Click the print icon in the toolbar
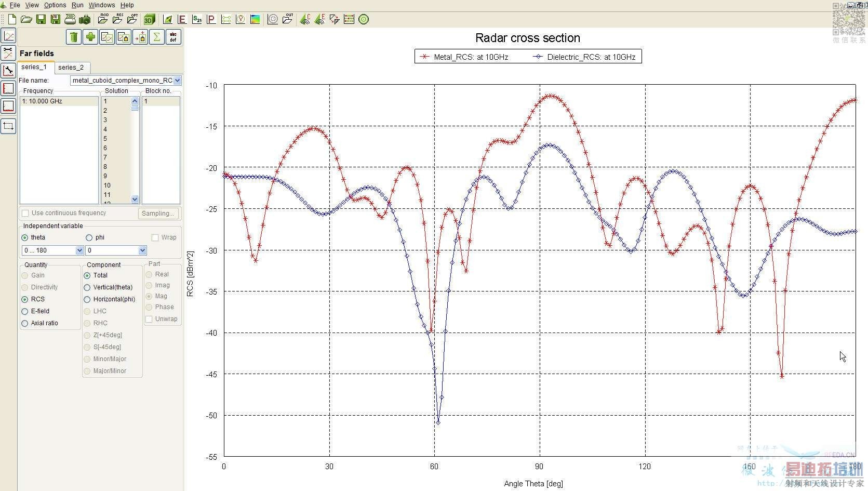 coord(70,20)
